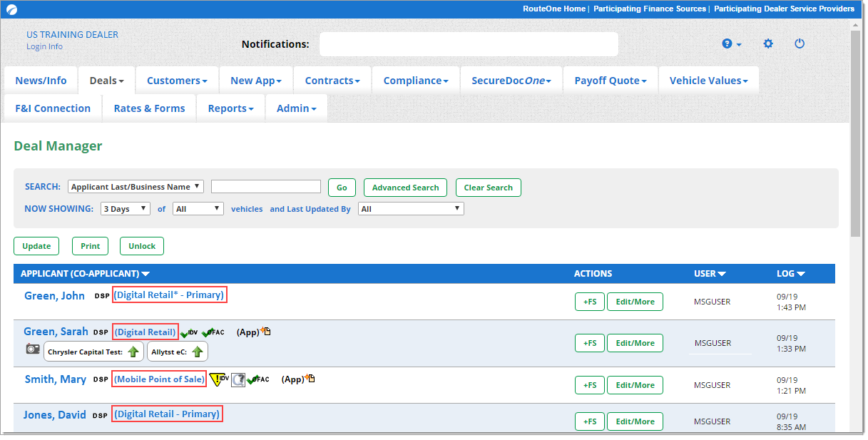868x440 pixels.
Task: Open the help question mark menu
Action: [732, 44]
